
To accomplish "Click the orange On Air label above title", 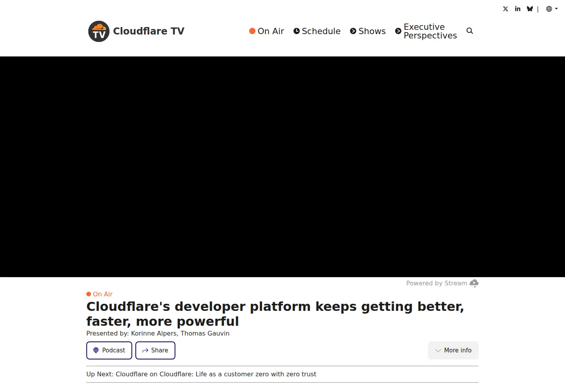I will [99, 294].
